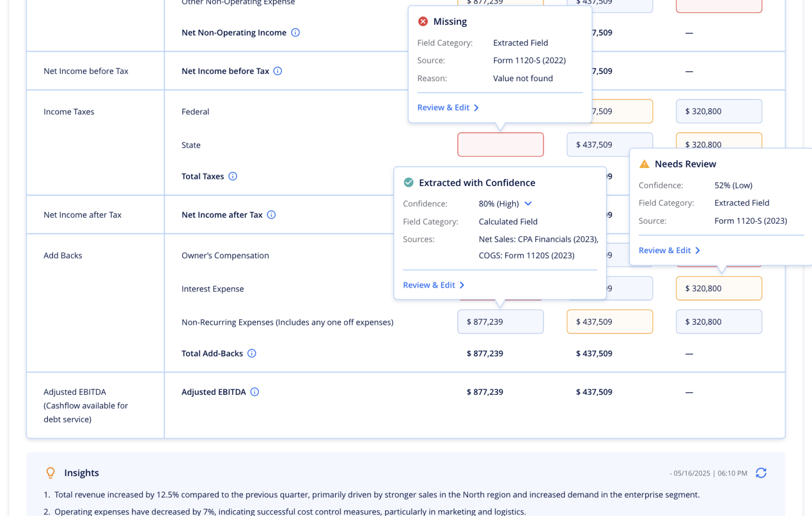
Task: Click the Federal field showing $320,800
Action: click(x=718, y=112)
